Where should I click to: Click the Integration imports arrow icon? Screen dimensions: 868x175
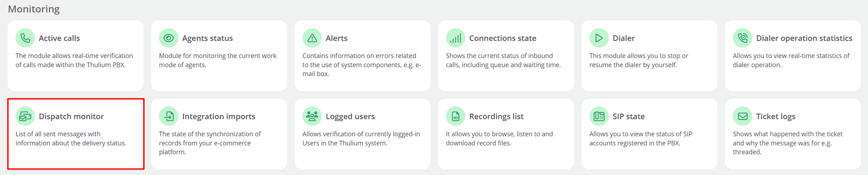pos(169,116)
